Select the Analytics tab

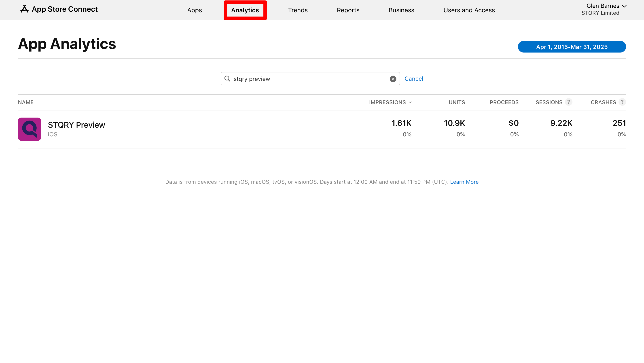pos(245,10)
